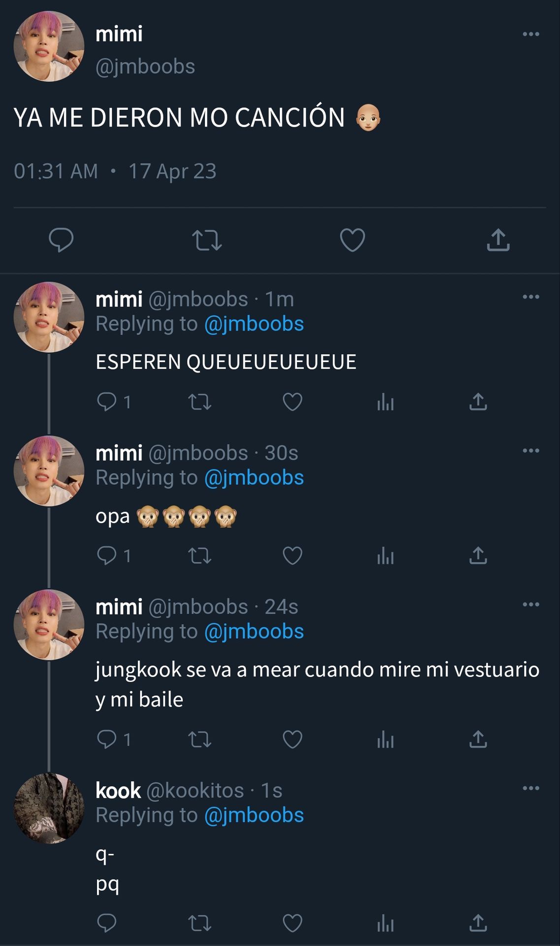Open the kook @kookitos username
560x946 pixels.
[170, 790]
